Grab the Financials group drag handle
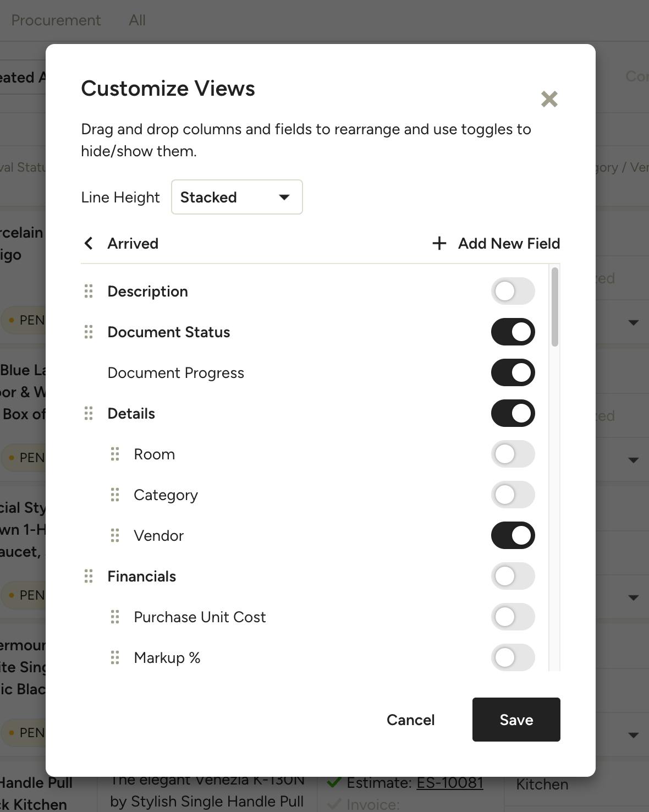The height and width of the screenshot is (812, 649). [89, 576]
